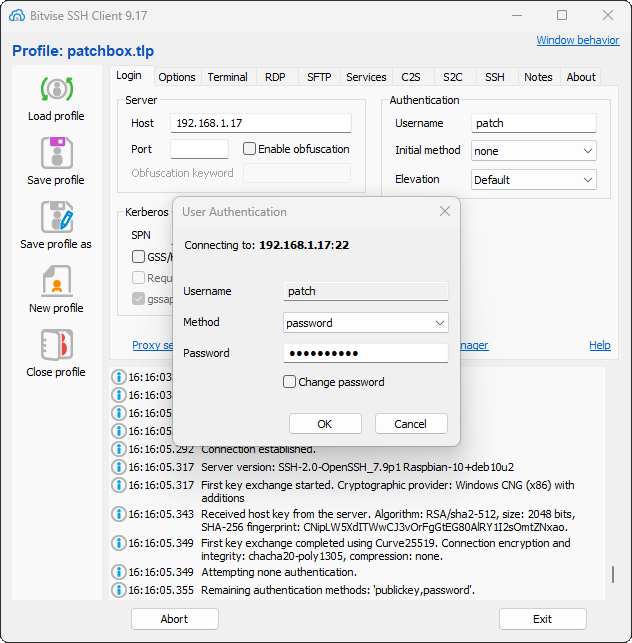Enable obfuscation checkbox

tap(249, 148)
